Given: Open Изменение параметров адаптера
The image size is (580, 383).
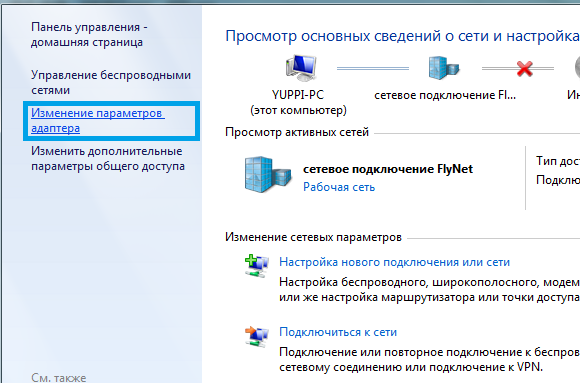Looking at the screenshot, I should coord(98,120).
